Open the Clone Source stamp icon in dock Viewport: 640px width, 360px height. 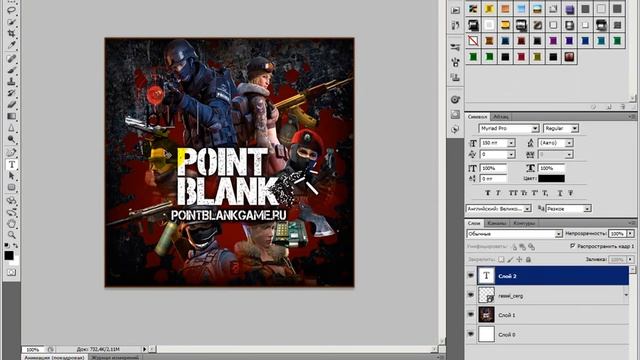click(x=456, y=77)
